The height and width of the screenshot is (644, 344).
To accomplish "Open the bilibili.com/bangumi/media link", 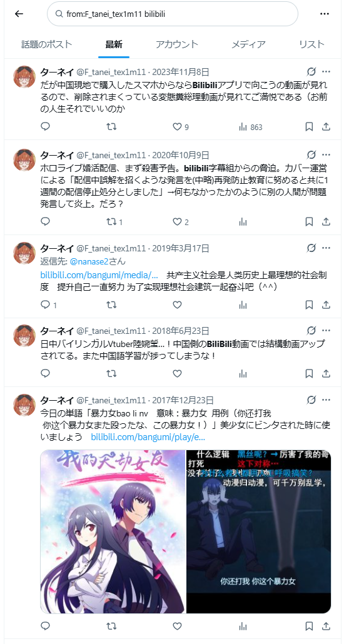I will click(x=99, y=275).
